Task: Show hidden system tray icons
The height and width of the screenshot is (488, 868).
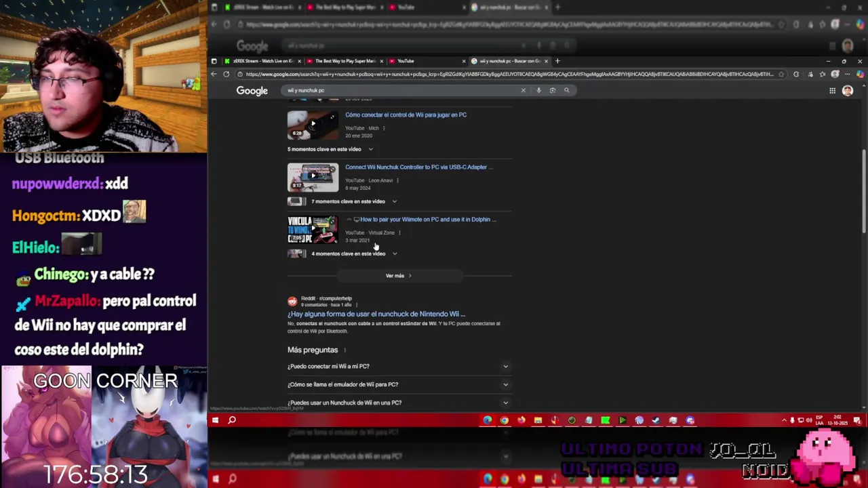Action: click(785, 420)
